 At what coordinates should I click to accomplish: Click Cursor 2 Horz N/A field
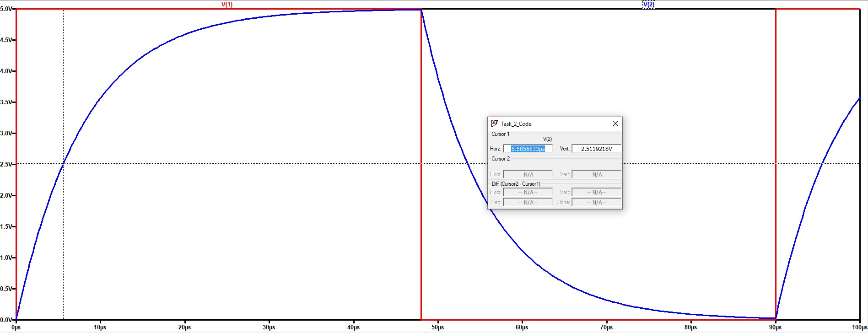tap(528, 174)
